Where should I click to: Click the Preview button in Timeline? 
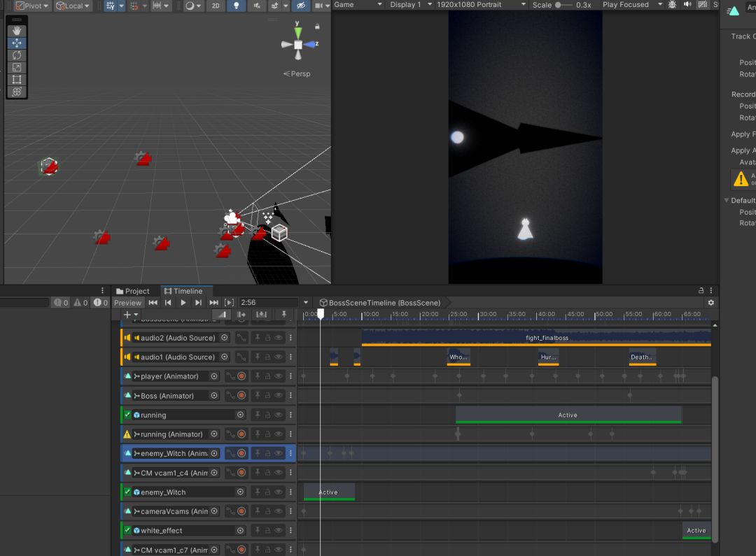[x=127, y=303]
